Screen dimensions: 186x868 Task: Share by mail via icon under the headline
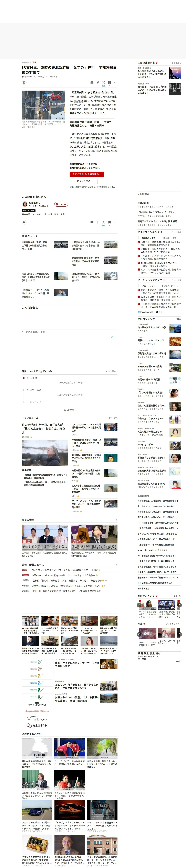coord(92,83)
